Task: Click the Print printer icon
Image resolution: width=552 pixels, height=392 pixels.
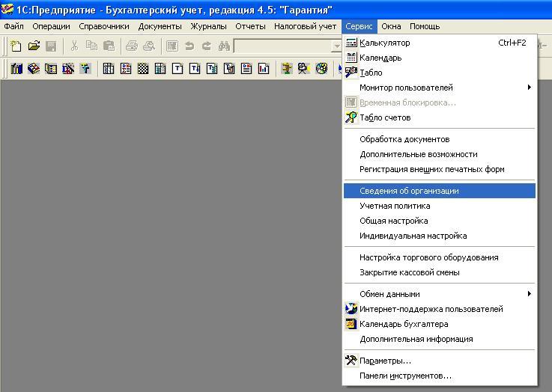Action: [x=132, y=46]
